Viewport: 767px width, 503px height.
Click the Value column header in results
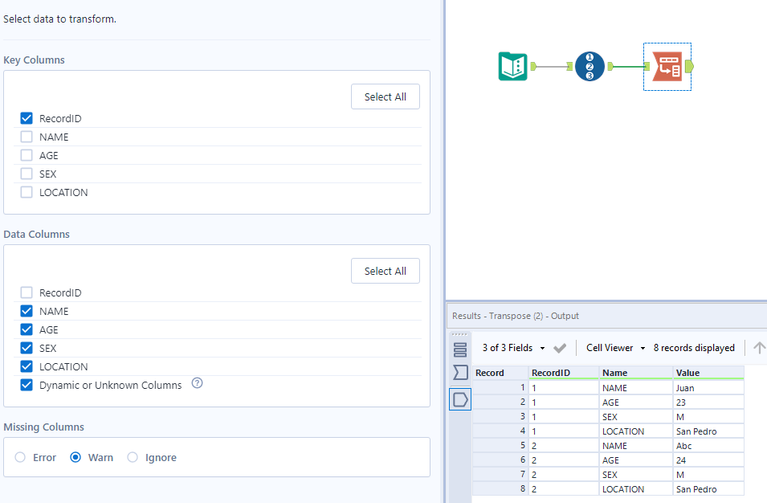click(708, 373)
